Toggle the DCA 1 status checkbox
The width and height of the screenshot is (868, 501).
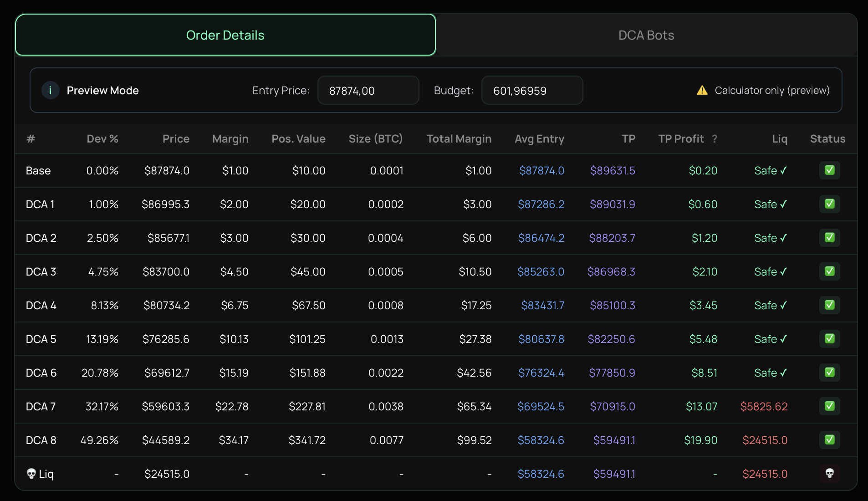(x=829, y=204)
